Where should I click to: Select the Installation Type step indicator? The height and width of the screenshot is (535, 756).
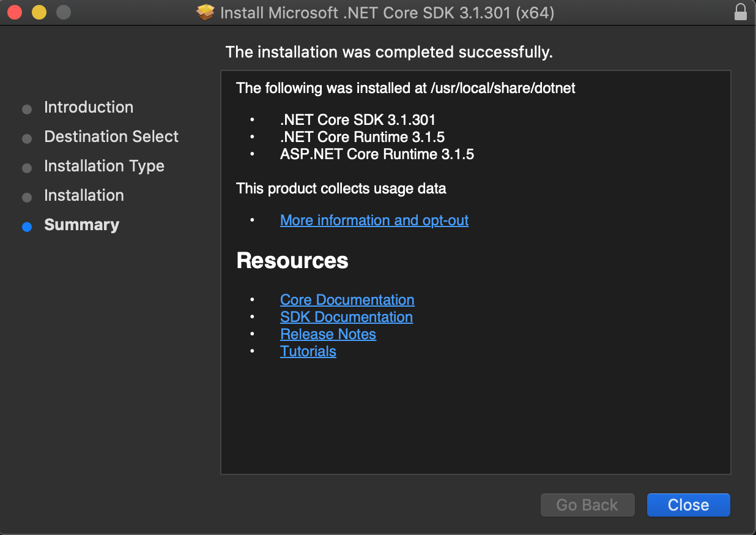[x=103, y=166]
